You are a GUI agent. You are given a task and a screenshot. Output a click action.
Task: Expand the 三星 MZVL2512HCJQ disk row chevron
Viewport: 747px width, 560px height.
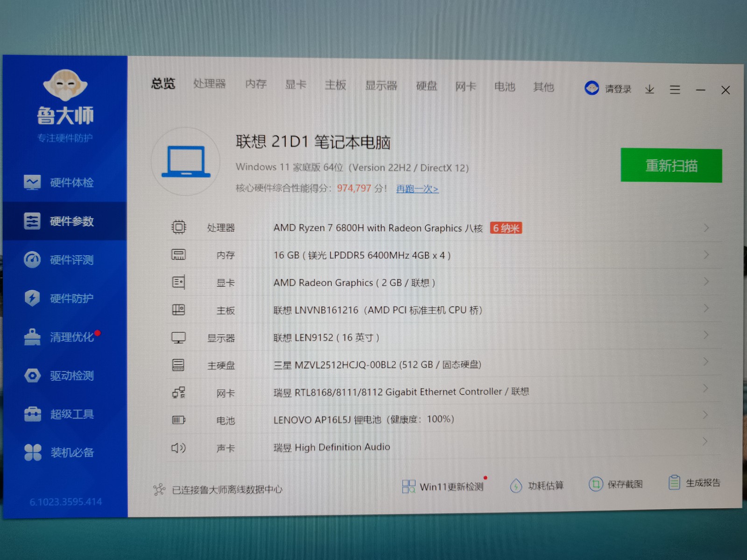pyautogui.click(x=706, y=361)
